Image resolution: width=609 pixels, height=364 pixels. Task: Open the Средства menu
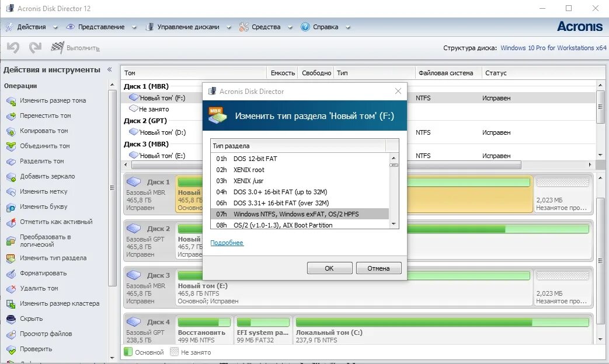(266, 27)
